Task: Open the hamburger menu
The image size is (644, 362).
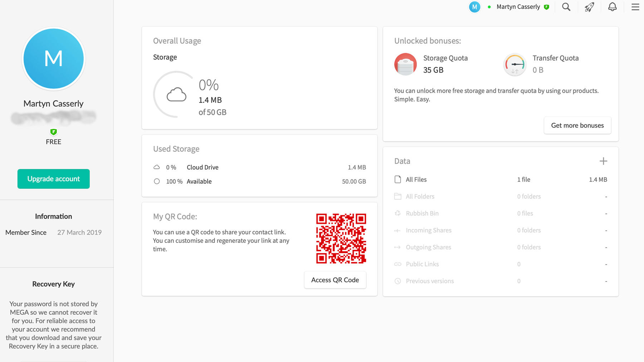Action: coord(635,7)
